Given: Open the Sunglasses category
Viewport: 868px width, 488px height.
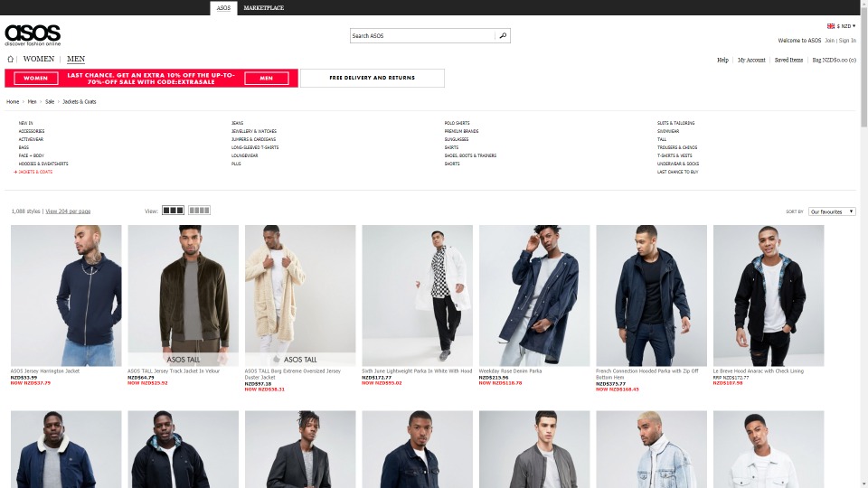Looking at the screenshot, I should (x=456, y=139).
